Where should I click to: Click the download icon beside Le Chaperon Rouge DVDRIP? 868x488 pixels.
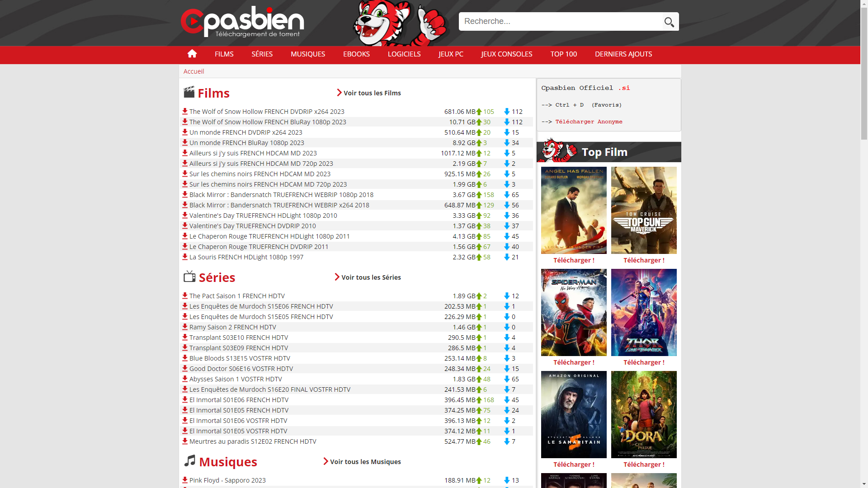pos(185,246)
